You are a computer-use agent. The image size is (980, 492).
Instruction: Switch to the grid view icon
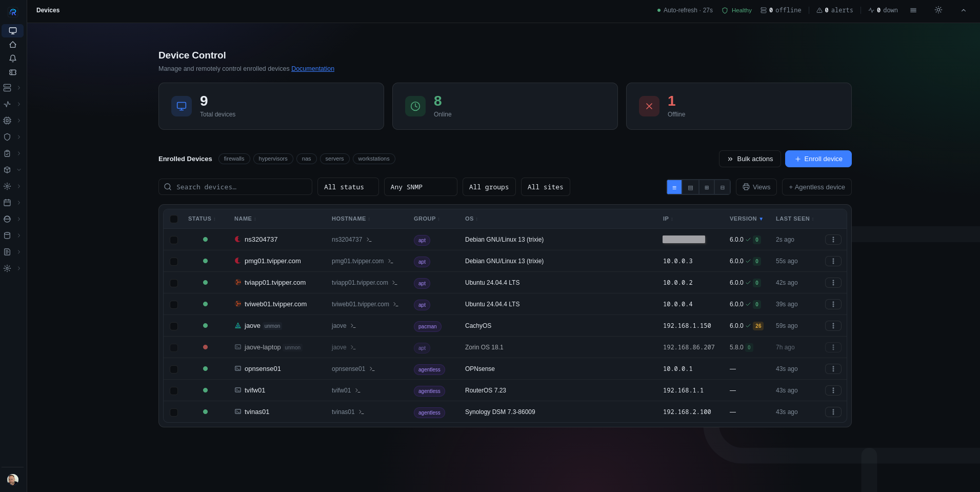coord(706,187)
